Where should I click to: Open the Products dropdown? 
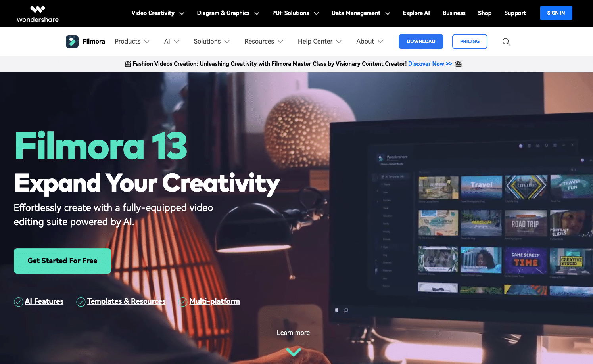point(132,42)
